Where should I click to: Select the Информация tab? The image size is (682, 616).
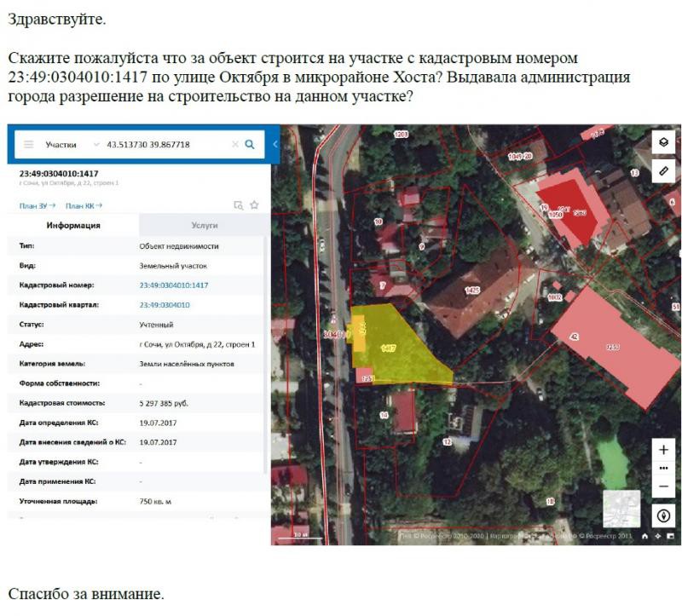[x=73, y=226]
